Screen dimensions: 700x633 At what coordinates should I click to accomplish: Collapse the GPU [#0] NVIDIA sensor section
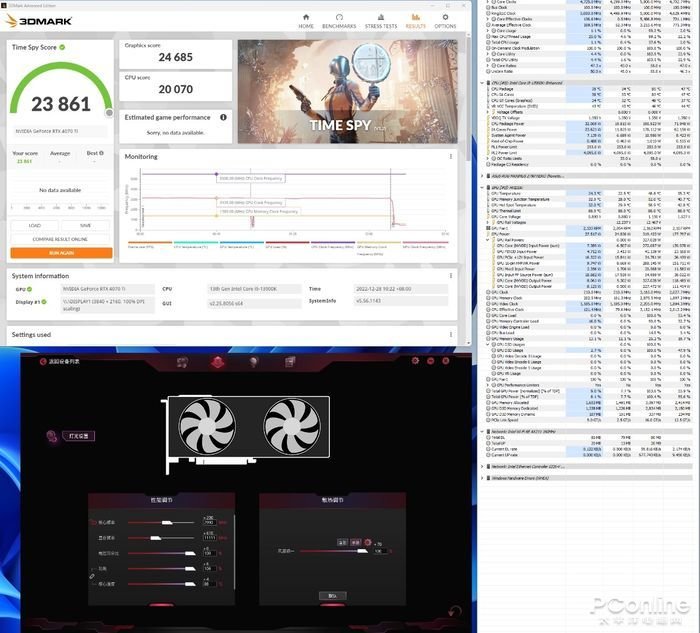pyautogui.click(x=482, y=187)
